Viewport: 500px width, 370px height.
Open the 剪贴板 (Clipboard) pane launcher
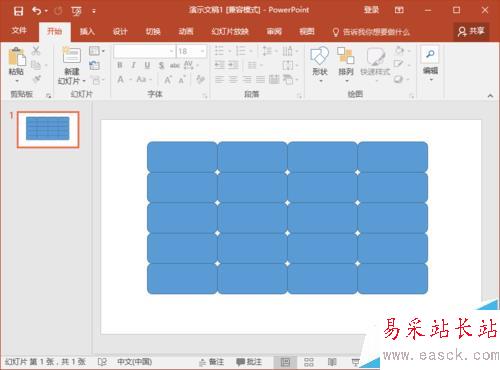(49, 96)
